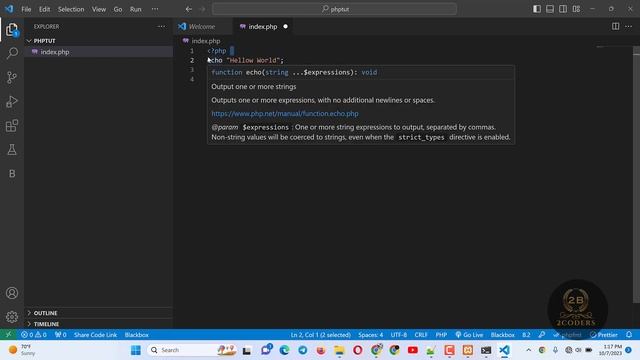
Task: Click the ports forwarded indicator showing 0
Action: click(x=60, y=335)
